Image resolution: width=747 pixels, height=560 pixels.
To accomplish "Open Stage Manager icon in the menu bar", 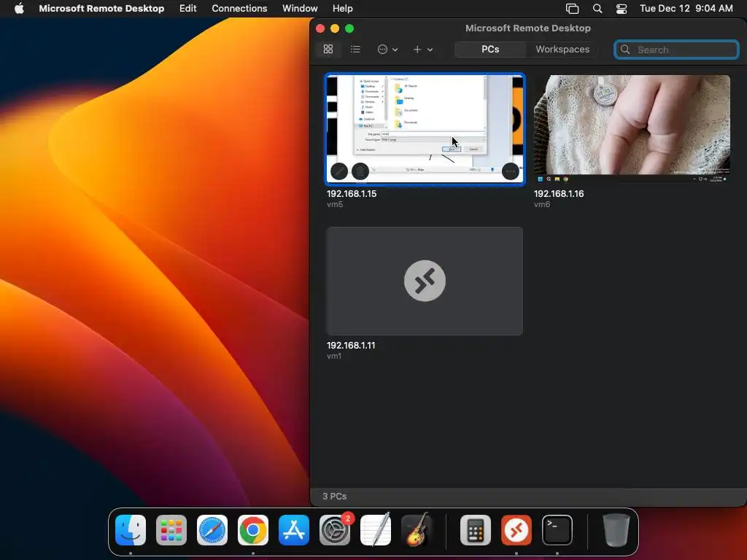I will [572, 9].
